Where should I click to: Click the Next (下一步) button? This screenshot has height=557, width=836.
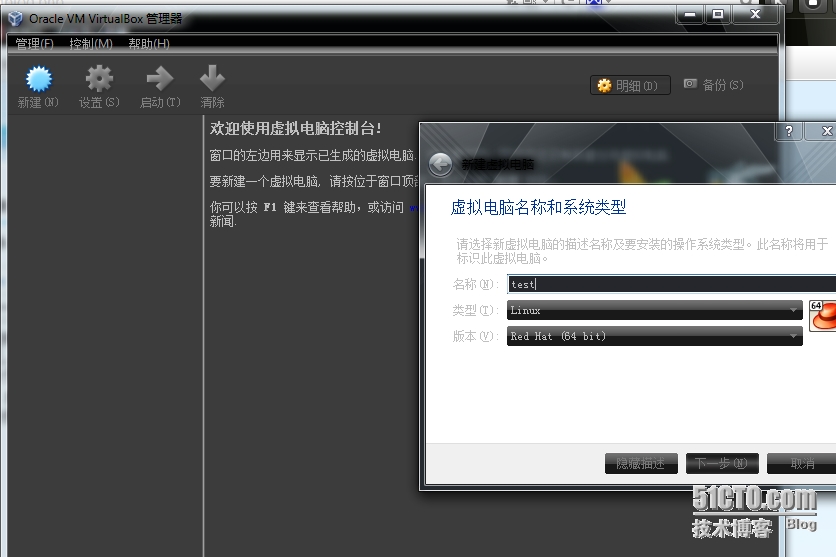[721, 463]
